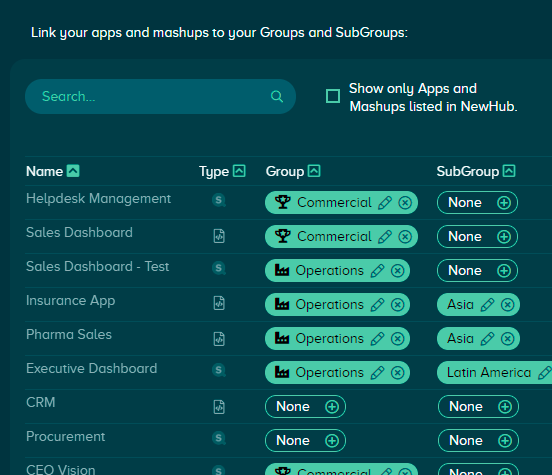Sort by Group column arrow

(x=314, y=171)
